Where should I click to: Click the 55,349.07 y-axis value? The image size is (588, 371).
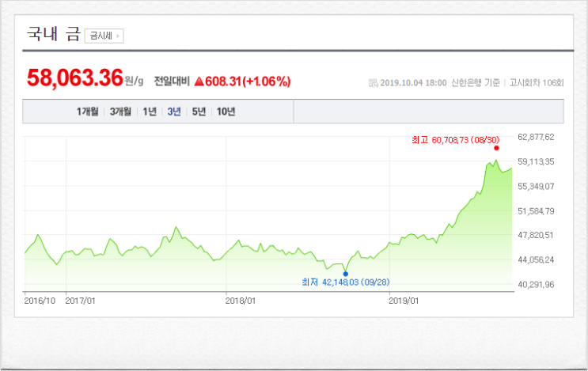click(x=536, y=186)
